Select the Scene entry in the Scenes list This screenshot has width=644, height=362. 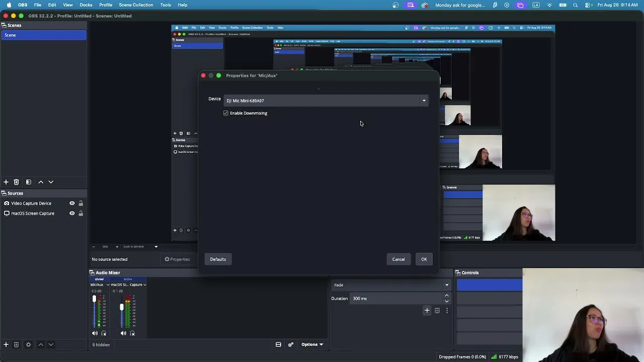point(43,35)
